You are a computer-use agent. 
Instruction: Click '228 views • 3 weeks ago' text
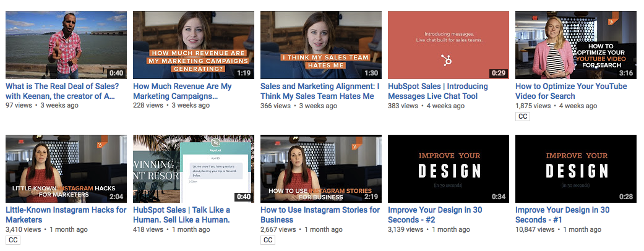coord(171,105)
